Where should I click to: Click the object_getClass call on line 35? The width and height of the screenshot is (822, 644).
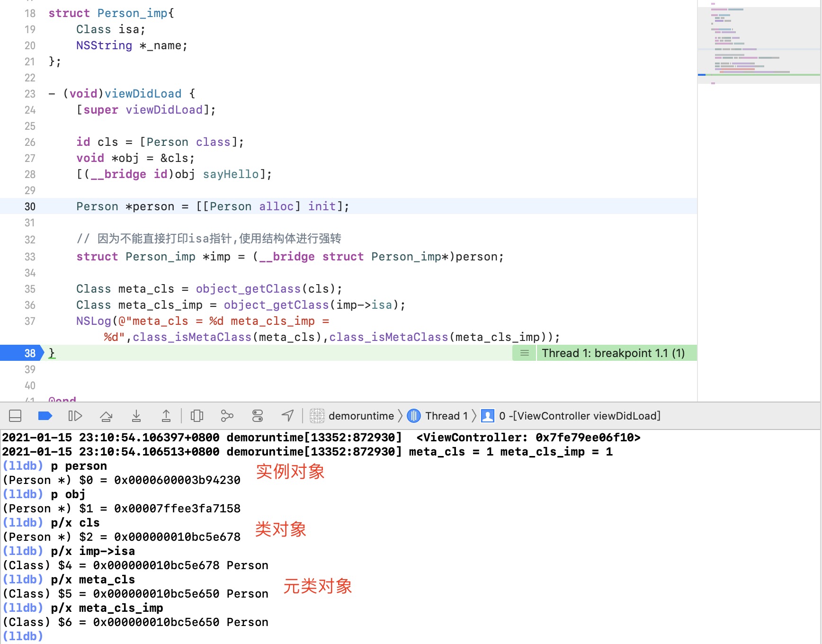(x=248, y=289)
